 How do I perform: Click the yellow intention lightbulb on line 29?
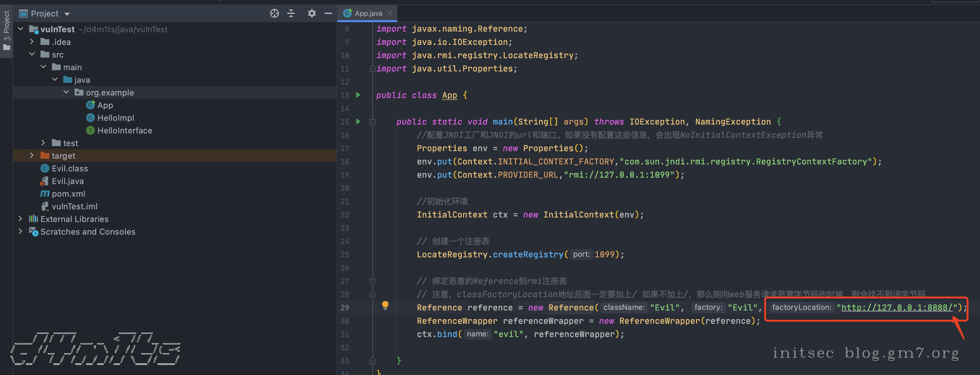[385, 305]
